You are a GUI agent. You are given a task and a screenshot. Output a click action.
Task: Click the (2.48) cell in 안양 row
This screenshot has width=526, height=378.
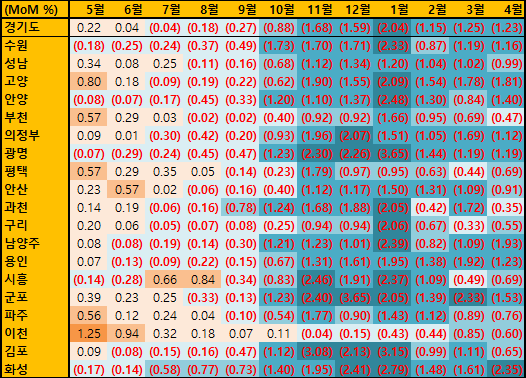coord(392,100)
